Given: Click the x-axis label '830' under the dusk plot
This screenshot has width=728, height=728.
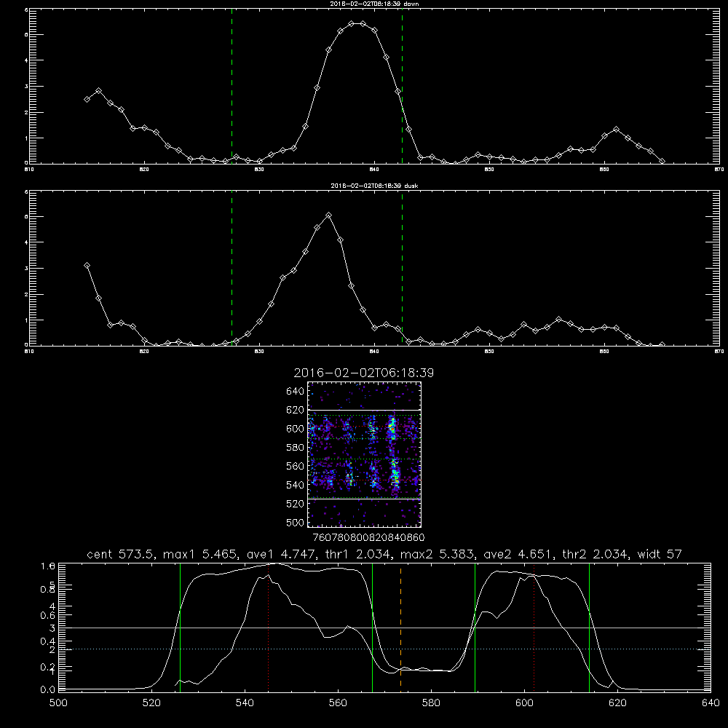Looking at the screenshot, I should point(259,352).
